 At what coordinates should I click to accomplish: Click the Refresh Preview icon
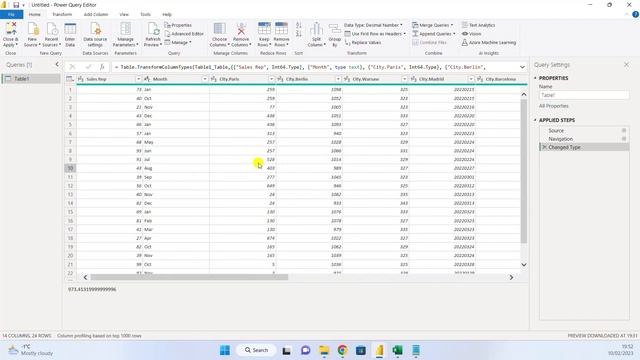pos(153,29)
